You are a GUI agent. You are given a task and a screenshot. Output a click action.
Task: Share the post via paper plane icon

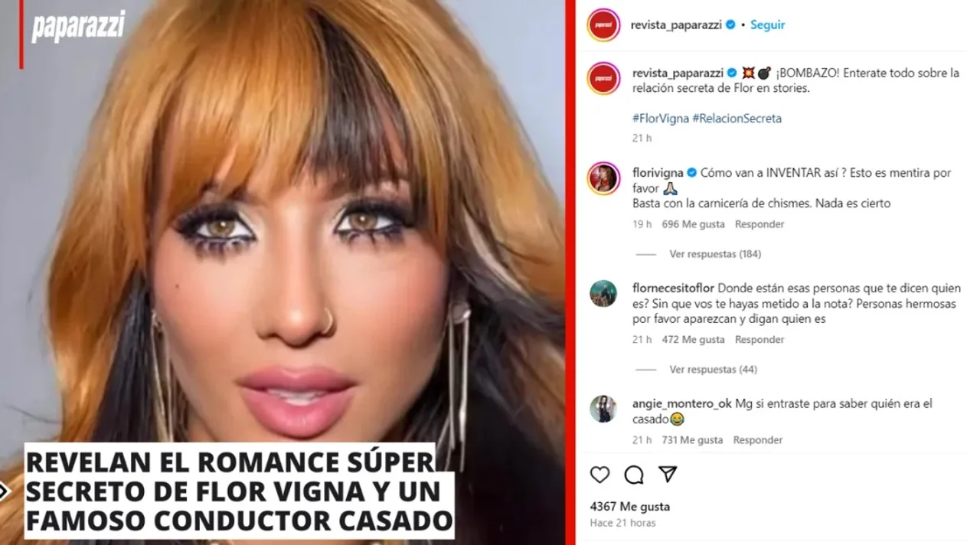click(668, 475)
